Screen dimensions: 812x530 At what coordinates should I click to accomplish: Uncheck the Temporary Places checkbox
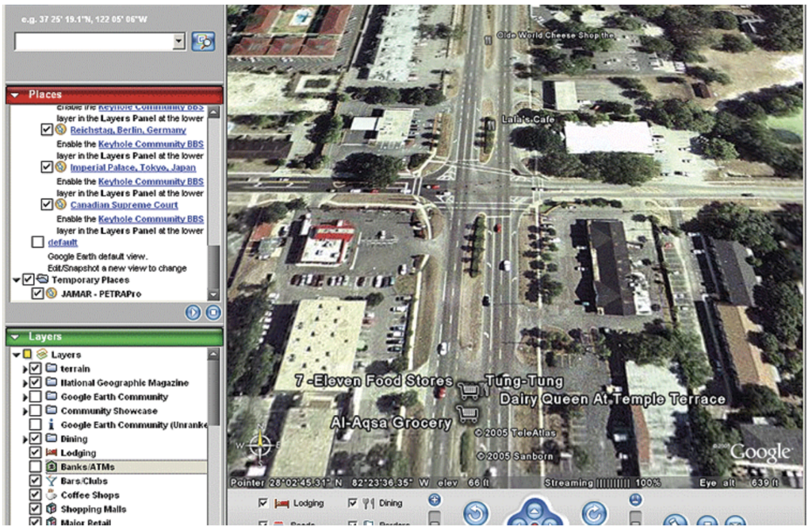(x=29, y=279)
